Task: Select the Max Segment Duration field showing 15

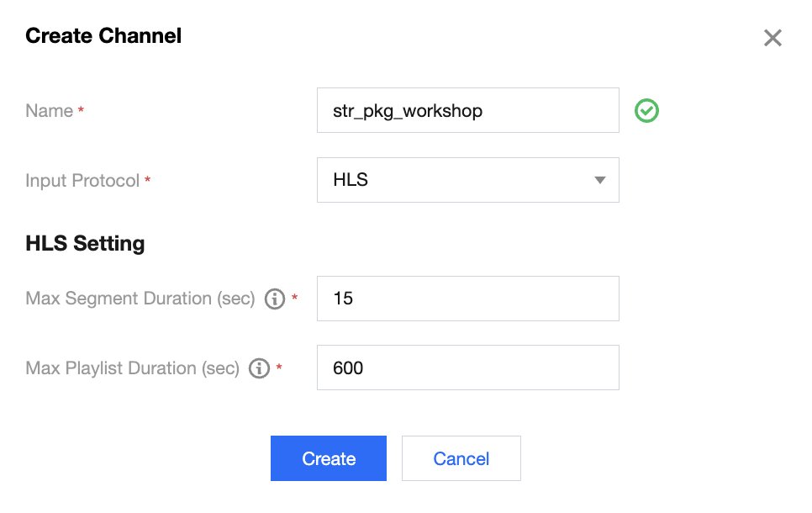Action: pos(467,299)
